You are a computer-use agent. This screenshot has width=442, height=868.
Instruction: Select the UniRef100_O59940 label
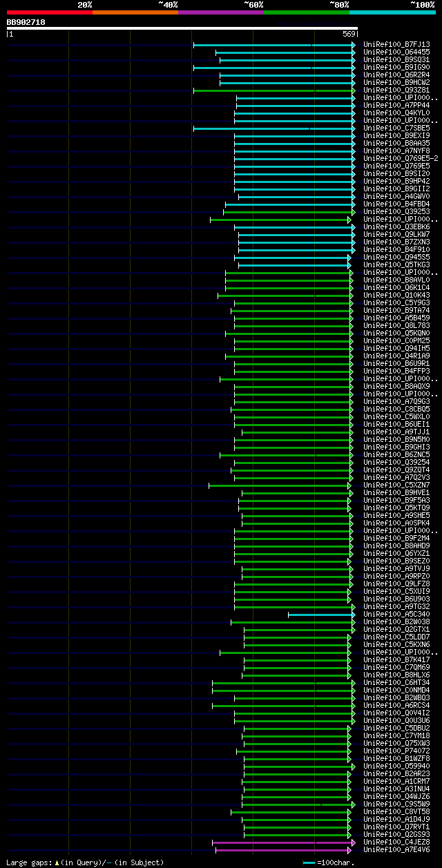point(397,766)
